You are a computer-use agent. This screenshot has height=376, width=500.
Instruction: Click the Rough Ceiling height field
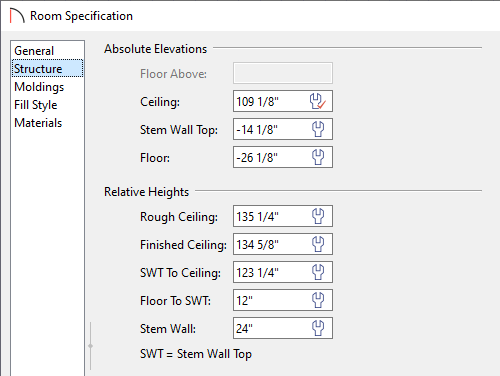283,216
